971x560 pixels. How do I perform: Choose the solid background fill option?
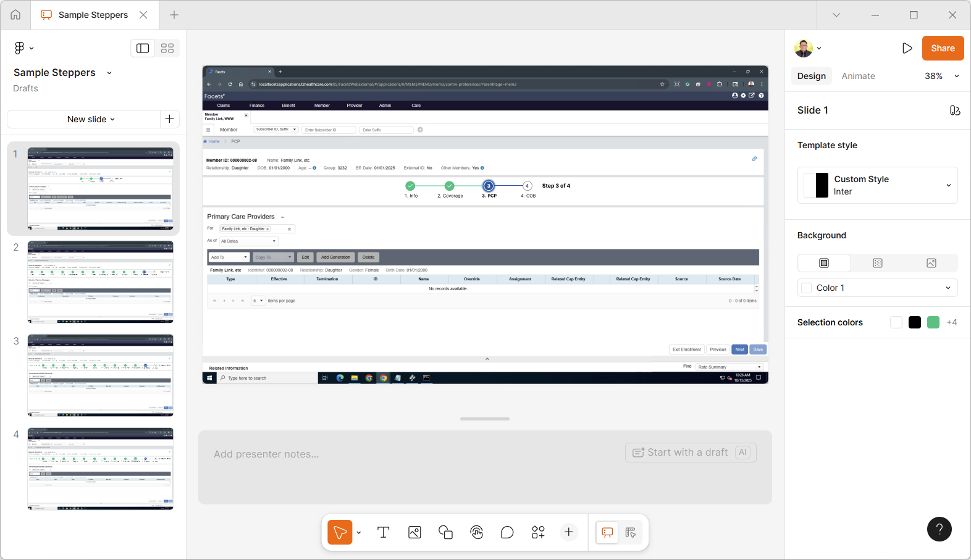pyautogui.click(x=824, y=263)
